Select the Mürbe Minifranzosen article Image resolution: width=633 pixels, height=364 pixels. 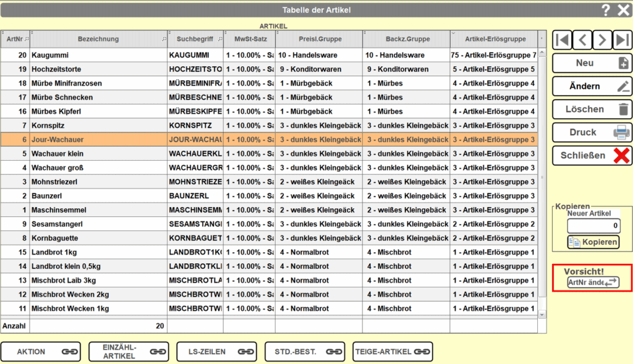269,83
